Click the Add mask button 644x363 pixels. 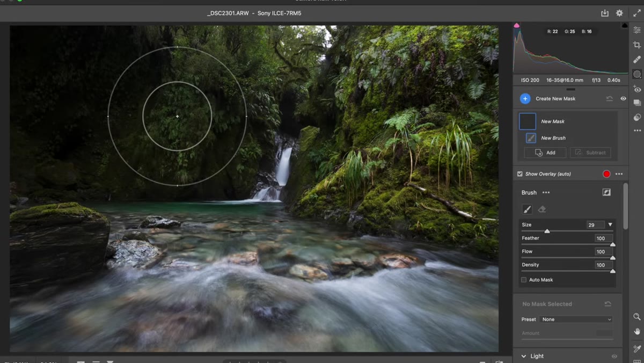coord(545,153)
